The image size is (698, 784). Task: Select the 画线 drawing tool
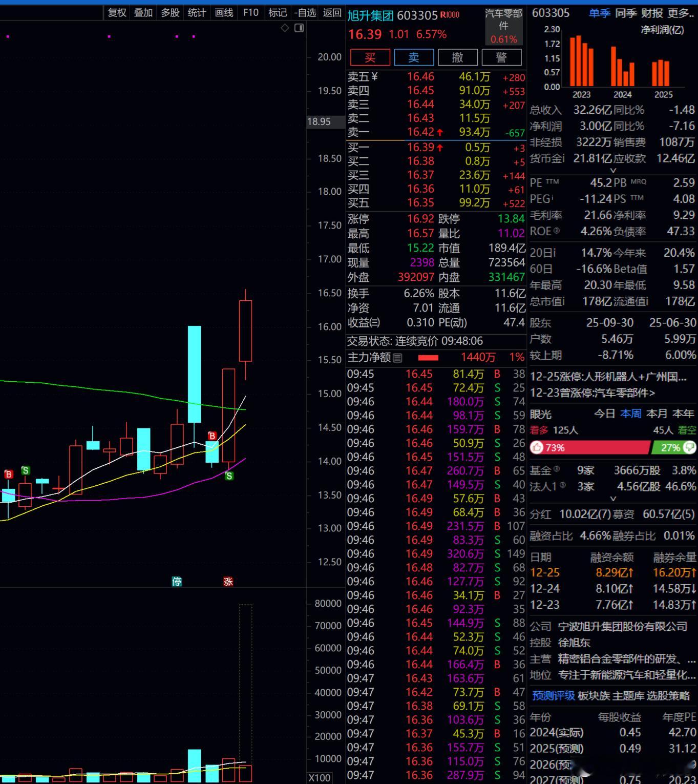(224, 13)
